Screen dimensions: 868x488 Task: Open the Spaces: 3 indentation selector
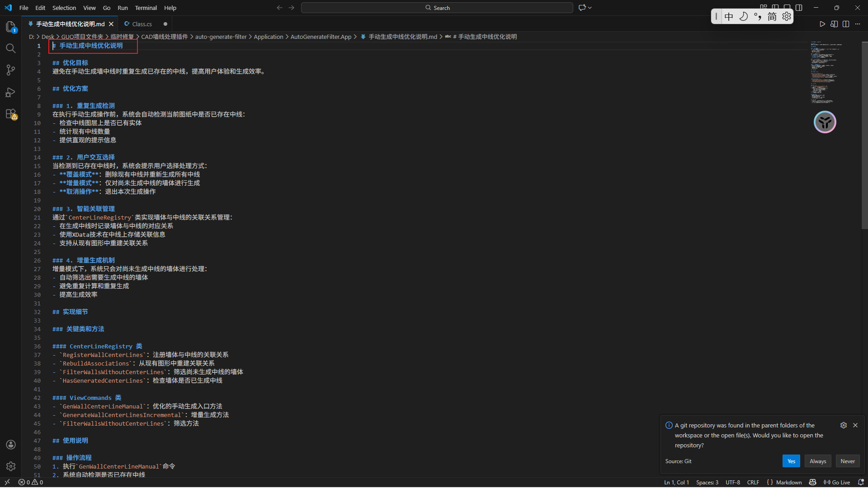coord(707,482)
